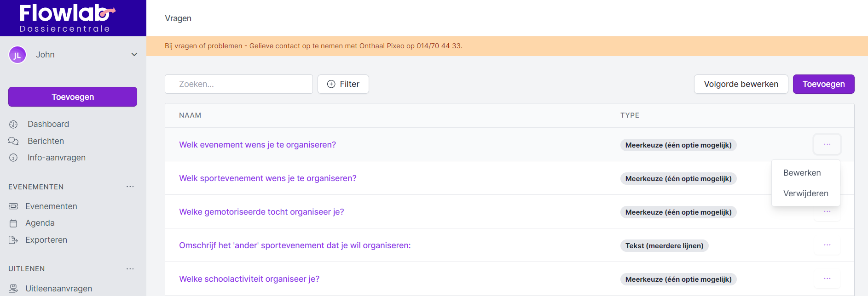Open actions menu for 'Omschrijf het ander' question

pyautogui.click(x=827, y=245)
